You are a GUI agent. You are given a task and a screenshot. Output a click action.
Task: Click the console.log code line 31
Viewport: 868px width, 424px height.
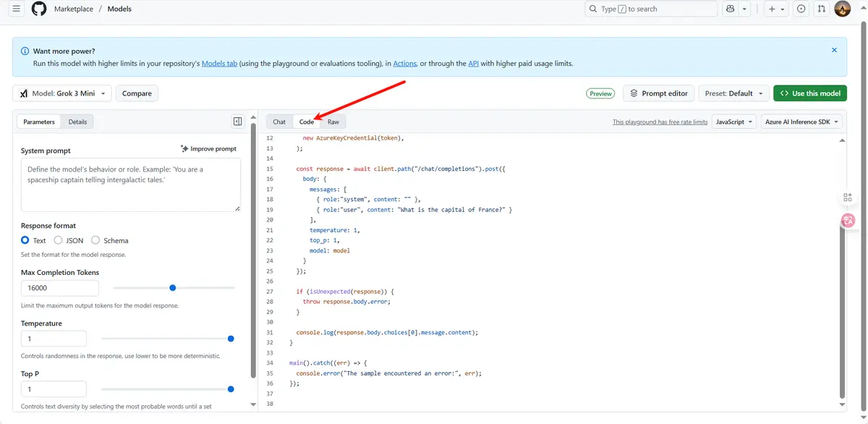[388, 332]
